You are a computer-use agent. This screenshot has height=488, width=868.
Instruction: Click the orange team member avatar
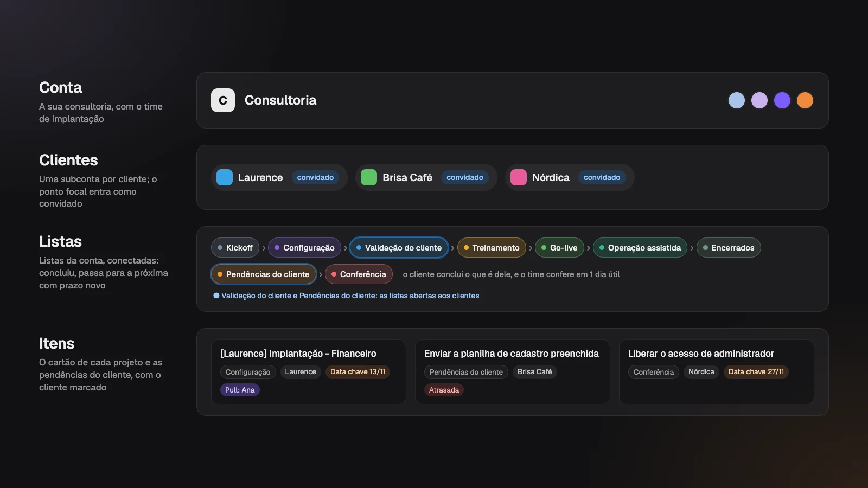pos(805,100)
